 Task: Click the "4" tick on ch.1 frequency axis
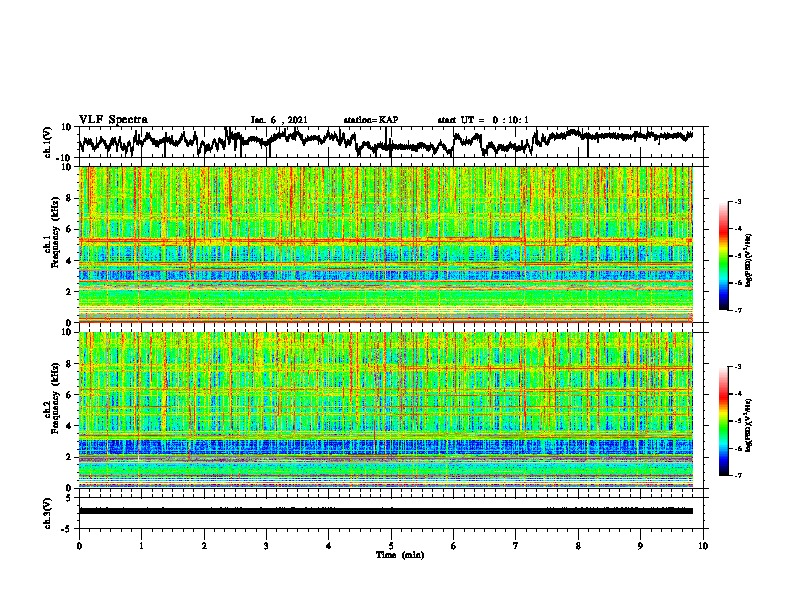69,261
